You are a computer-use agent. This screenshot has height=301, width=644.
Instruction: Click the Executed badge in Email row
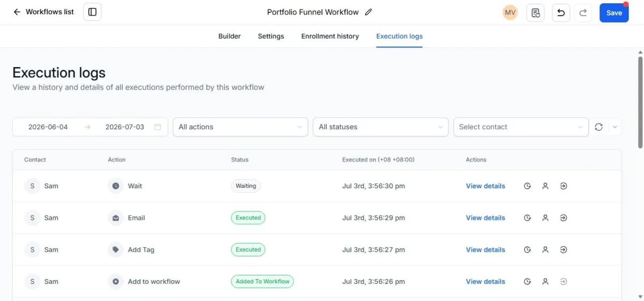click(248, 218)
